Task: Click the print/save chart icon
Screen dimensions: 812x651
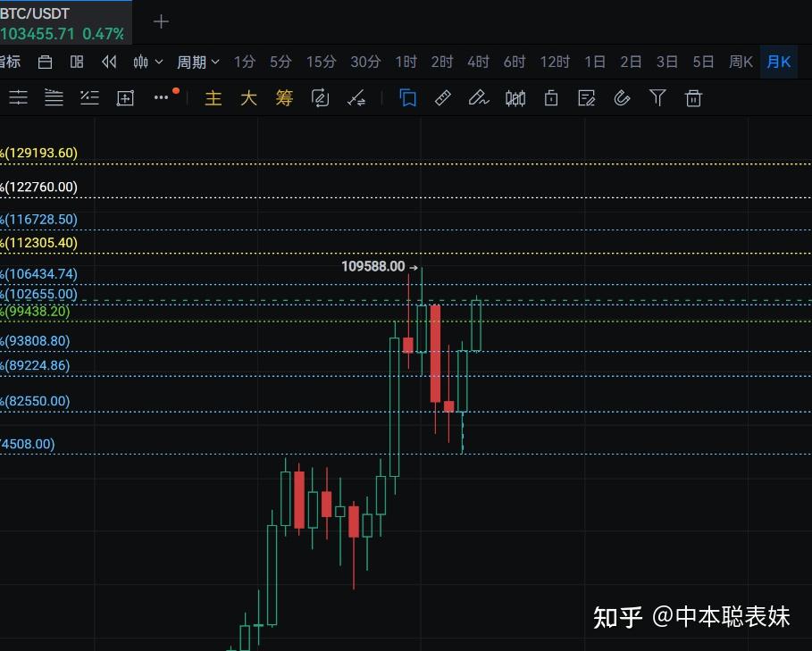Action: (45, 63)
